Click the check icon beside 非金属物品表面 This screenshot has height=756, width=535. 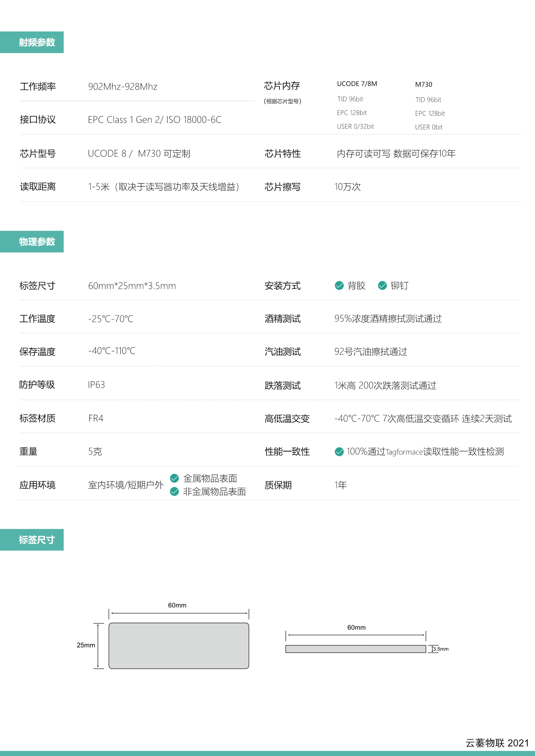click(x=174, y=491)
